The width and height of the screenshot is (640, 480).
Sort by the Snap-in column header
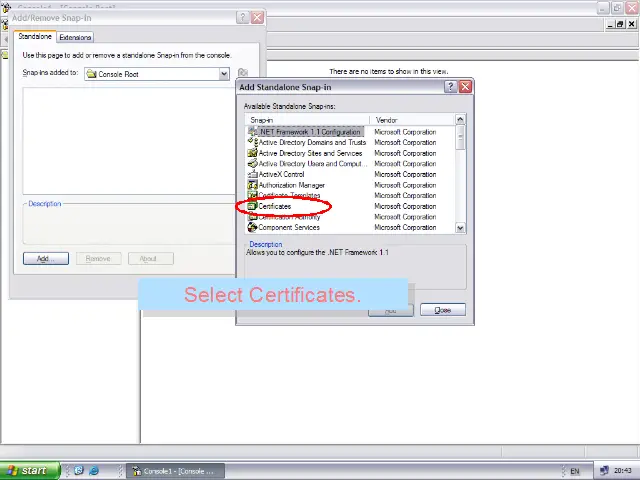[x=307, y=120]
